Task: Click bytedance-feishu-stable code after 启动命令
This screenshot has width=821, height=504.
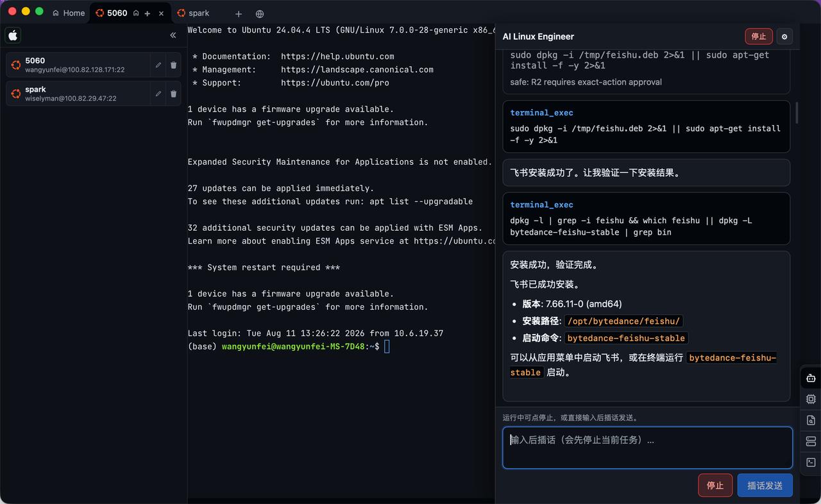Action: coord(626,338)
